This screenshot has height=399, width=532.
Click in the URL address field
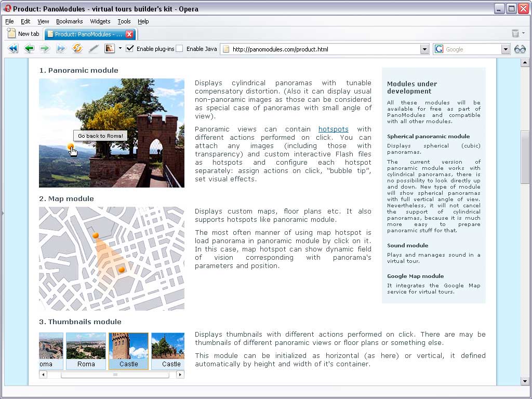pos(325,49)
